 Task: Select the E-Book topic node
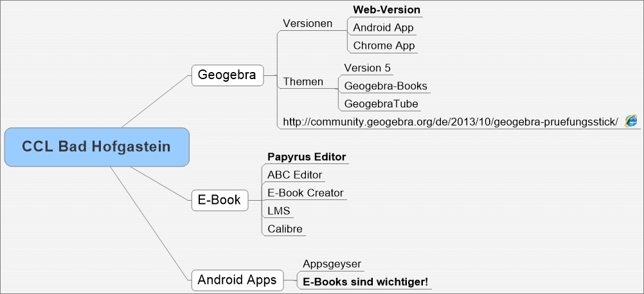click(x=220, y=200)
